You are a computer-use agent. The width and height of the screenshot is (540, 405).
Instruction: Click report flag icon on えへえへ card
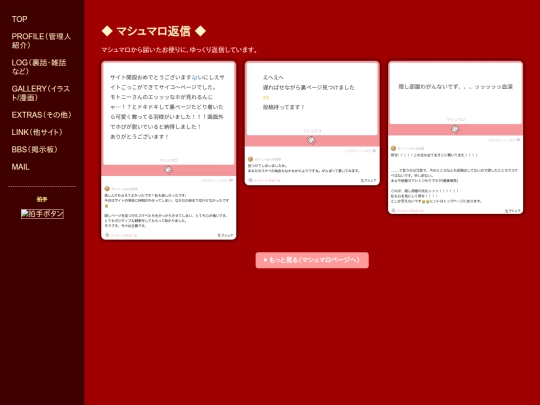coord(374,151)
